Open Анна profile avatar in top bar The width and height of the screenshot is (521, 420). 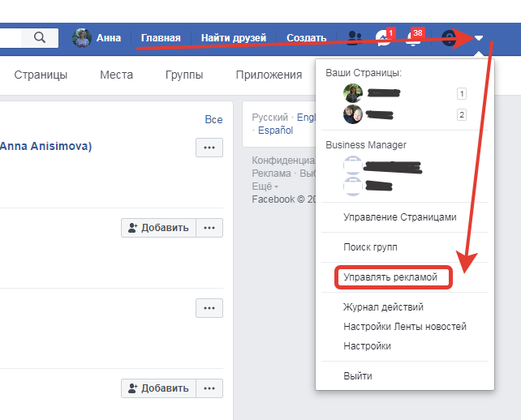pyautogui.click(x=82, y=38)
